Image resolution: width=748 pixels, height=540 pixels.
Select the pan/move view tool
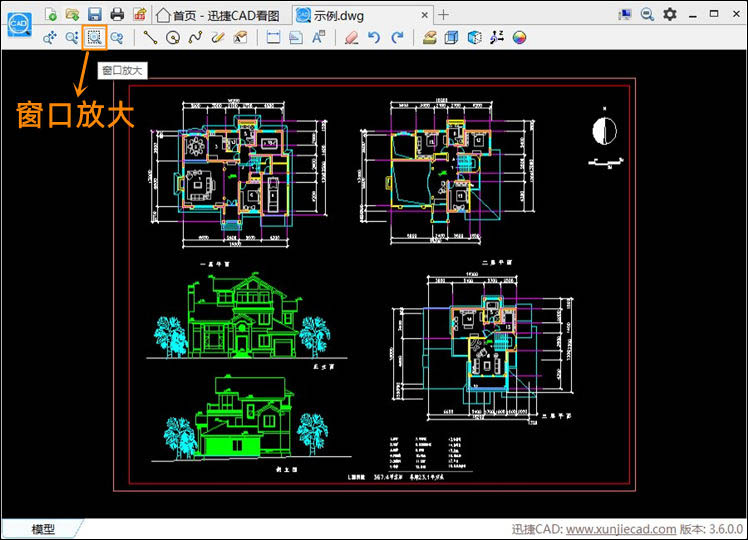50,38
